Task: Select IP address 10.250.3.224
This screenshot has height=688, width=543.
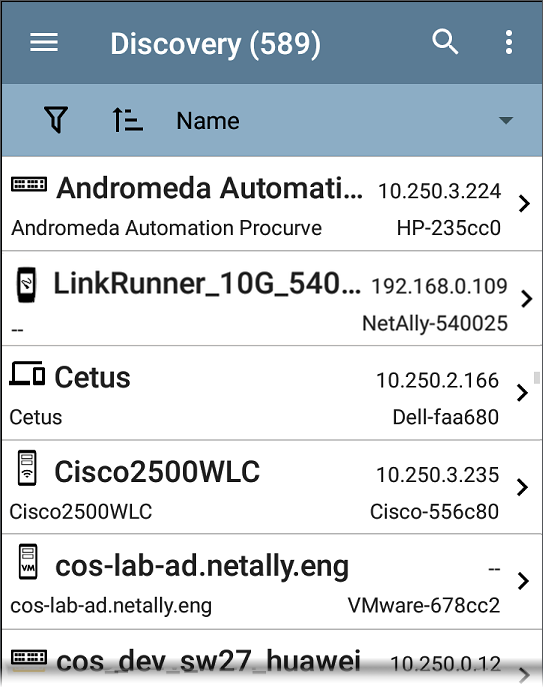Action: (439, 191)
